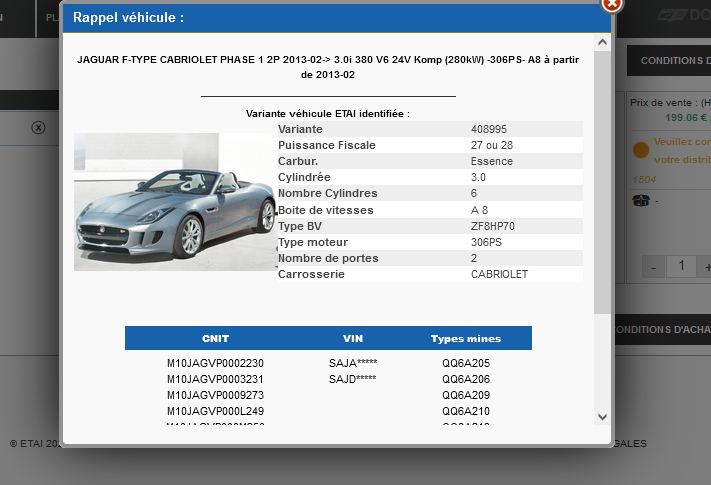Click the CNIT column header
The image size is (711, 485).
click(215, 339)
